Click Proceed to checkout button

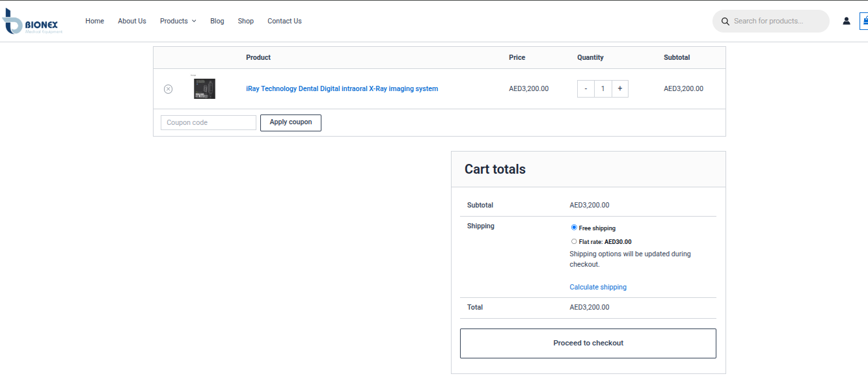click(x=588, y=343)
